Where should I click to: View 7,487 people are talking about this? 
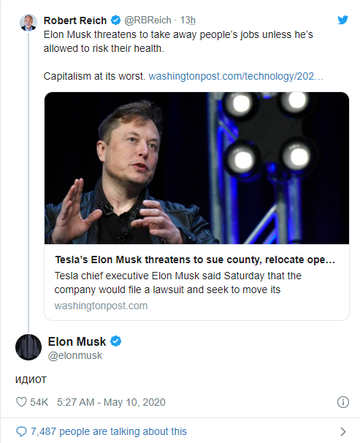tap(109, 431)
